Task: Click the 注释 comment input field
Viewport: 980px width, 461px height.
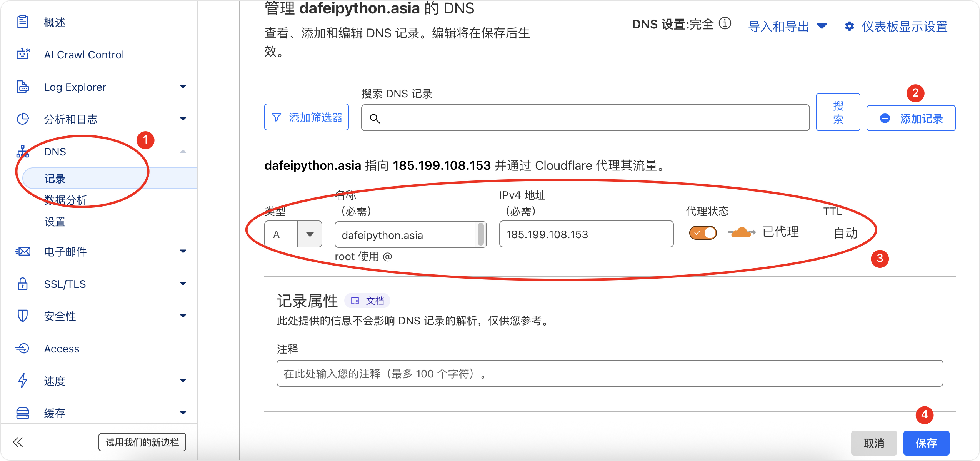Action: 610,373
